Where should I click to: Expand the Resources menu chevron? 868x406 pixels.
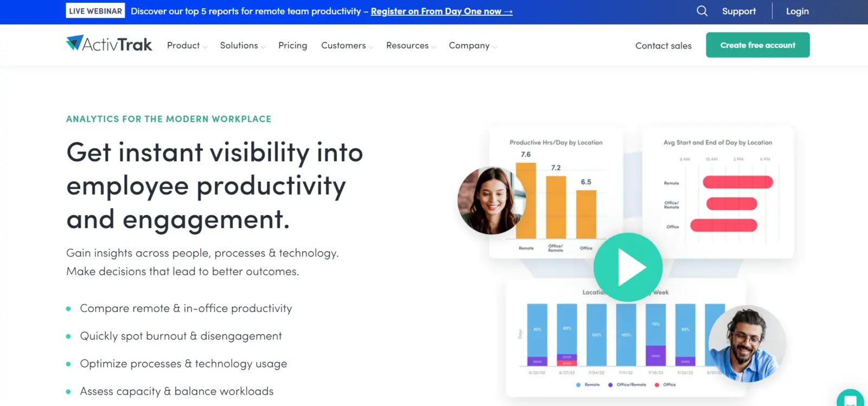(x=434, y=47)
